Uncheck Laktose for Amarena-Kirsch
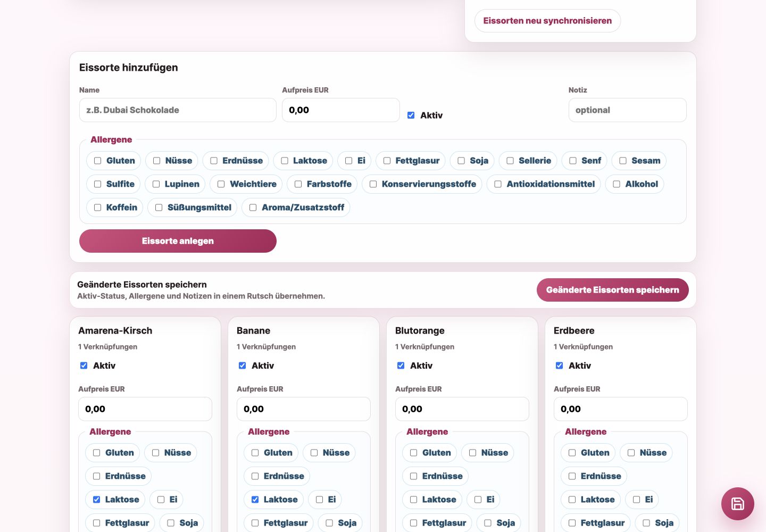 [96, 500]
